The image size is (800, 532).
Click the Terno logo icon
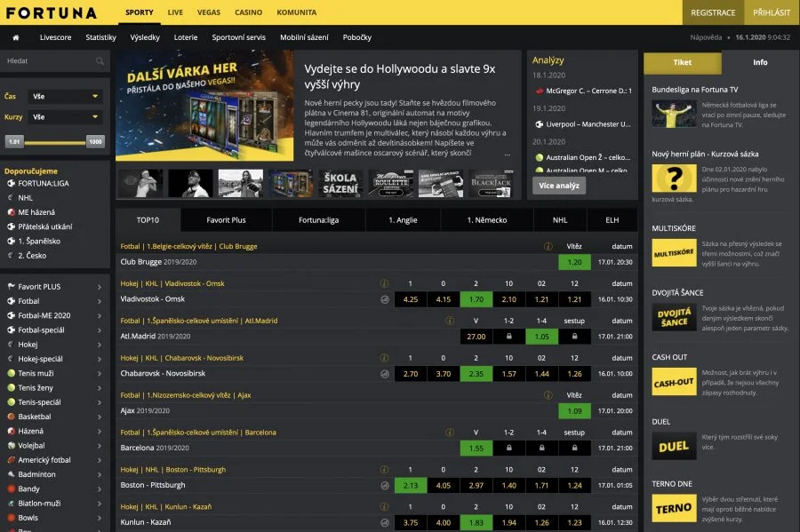[674, 508]
